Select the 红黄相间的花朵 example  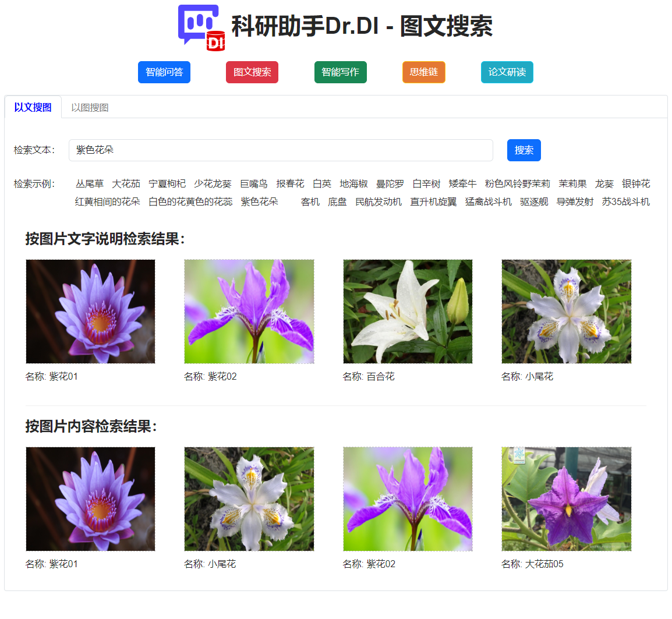pyautogui.click(x=108, y=201)
